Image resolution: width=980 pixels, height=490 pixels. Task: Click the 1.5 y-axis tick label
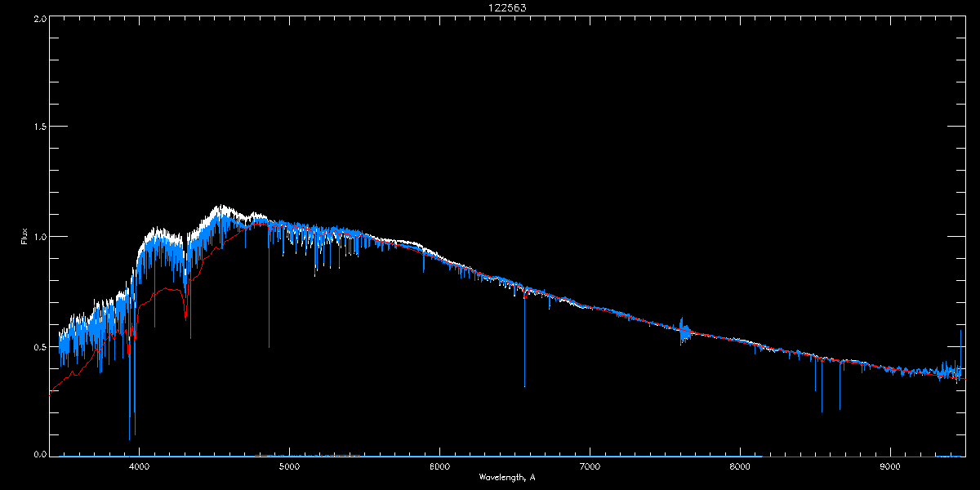pyautogui.click(x=38, y=127)
